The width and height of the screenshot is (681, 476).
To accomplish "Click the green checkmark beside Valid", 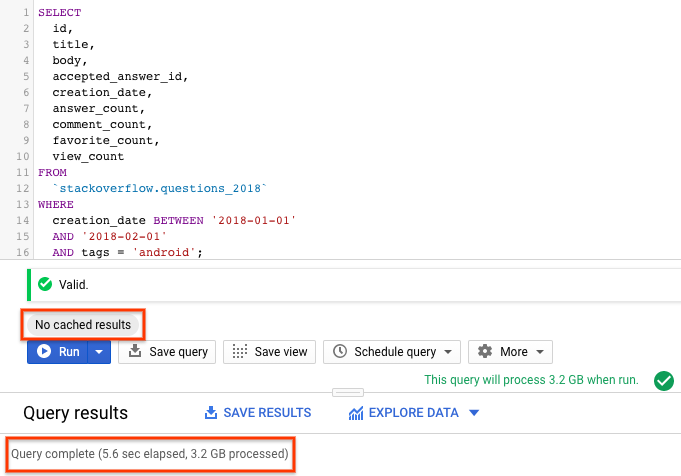I will [45, 285].
